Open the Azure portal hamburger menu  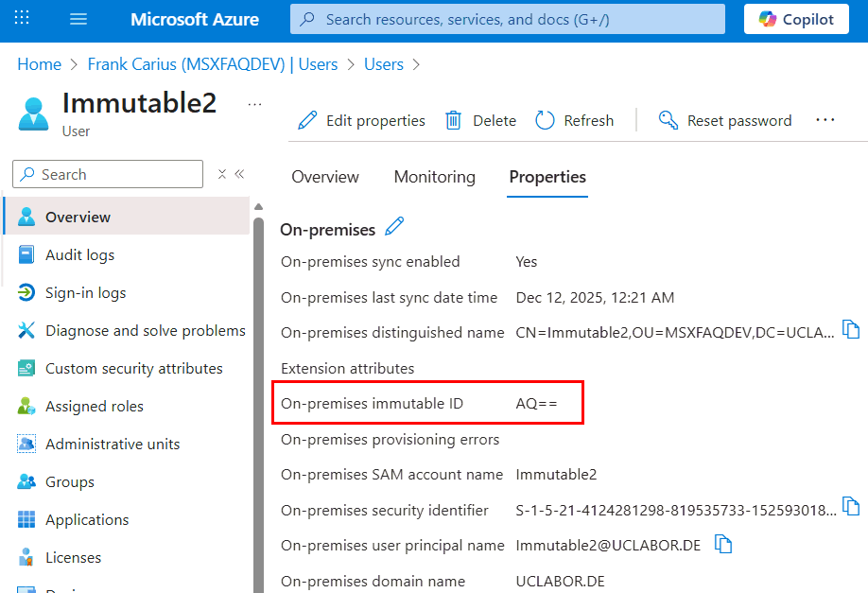click(78, 19)
